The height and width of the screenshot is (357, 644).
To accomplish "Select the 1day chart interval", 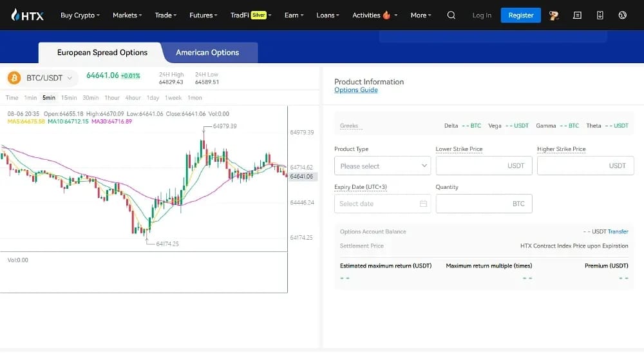I will [153, 98].
